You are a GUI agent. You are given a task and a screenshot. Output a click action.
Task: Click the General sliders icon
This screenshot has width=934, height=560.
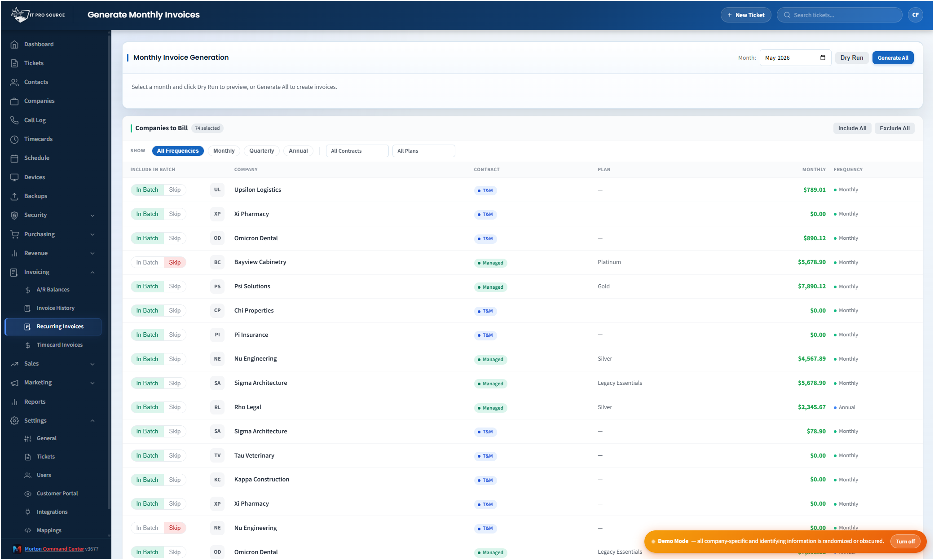pos(28,438)
